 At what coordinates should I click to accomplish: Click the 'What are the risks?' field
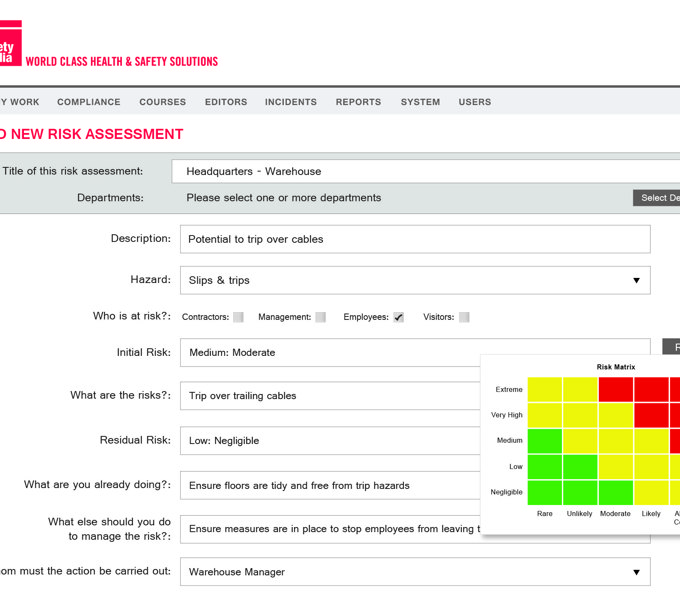pyautogui.click(x=330, y=396)
